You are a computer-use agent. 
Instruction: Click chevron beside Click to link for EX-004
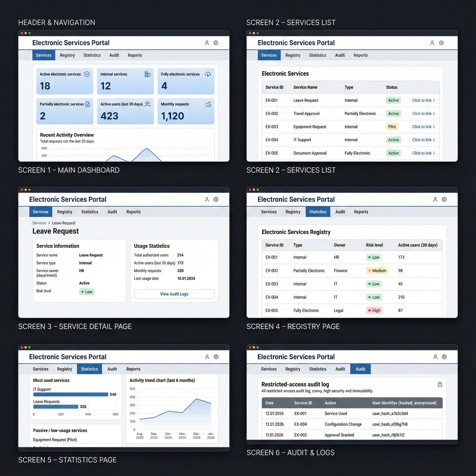tap(434, 140)
